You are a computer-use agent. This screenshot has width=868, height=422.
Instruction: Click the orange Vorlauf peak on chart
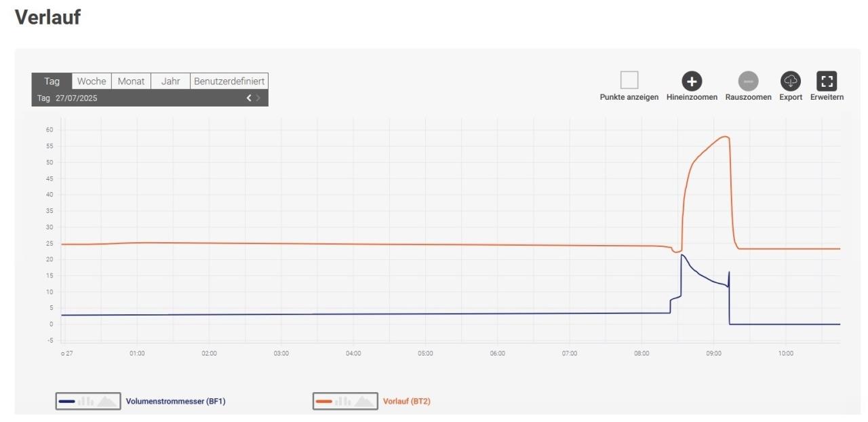click(725, 137)
